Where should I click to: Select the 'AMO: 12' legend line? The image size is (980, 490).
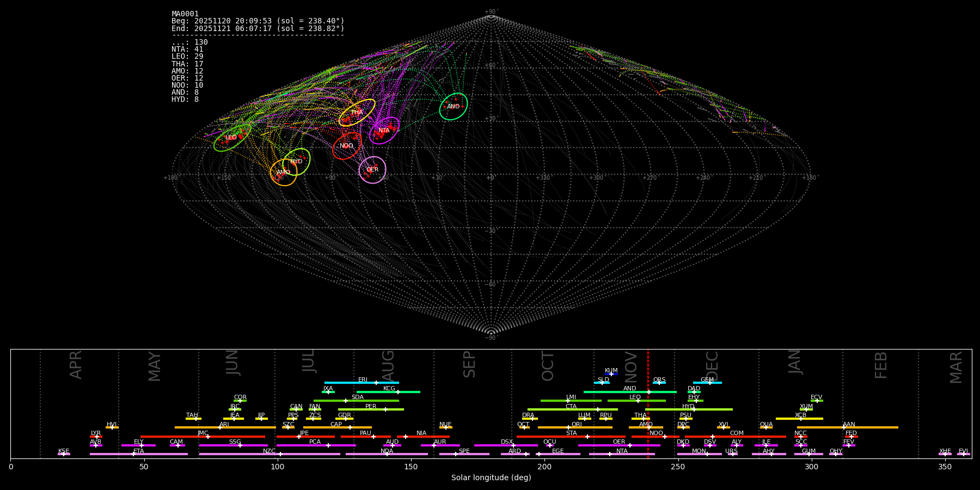187,71
